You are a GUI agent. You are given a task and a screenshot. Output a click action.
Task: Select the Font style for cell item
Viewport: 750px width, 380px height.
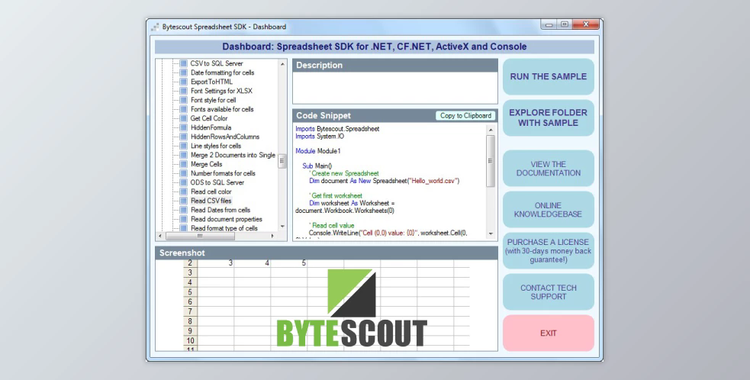pyautogui.click(x=213, y=100)
